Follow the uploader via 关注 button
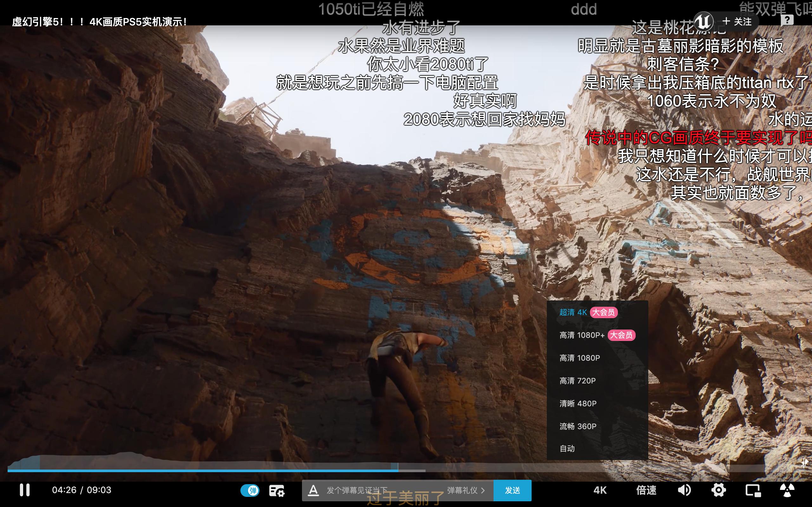 (x=737, y=22)
